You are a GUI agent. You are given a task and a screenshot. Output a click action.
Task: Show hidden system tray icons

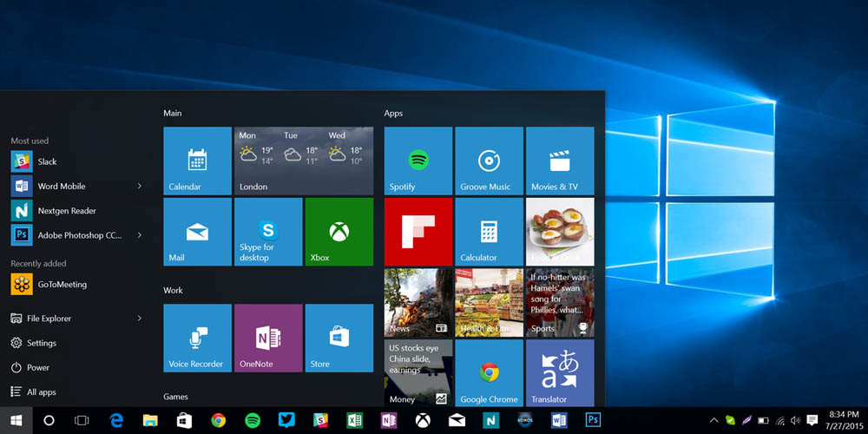(714, 421)
